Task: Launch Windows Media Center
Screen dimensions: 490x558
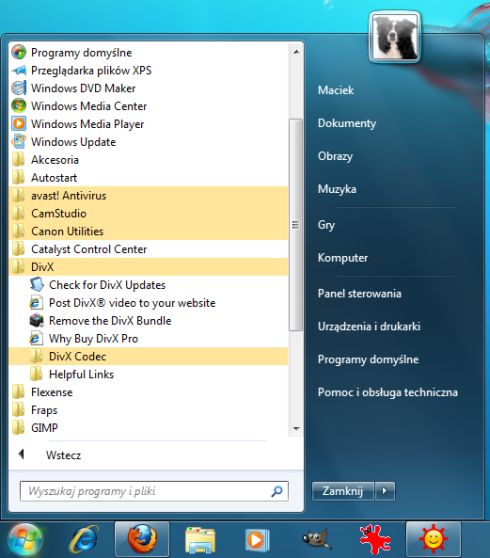Action: coord(148,106)
